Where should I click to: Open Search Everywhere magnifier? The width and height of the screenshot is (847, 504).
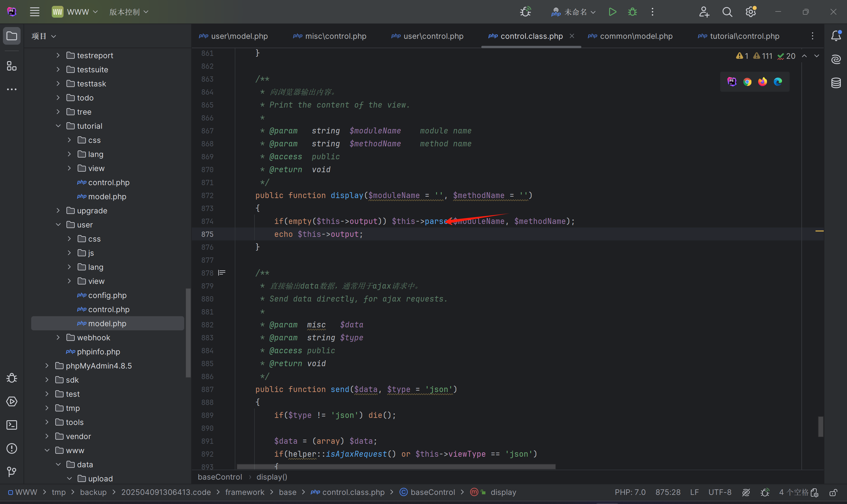coord(727,12)
